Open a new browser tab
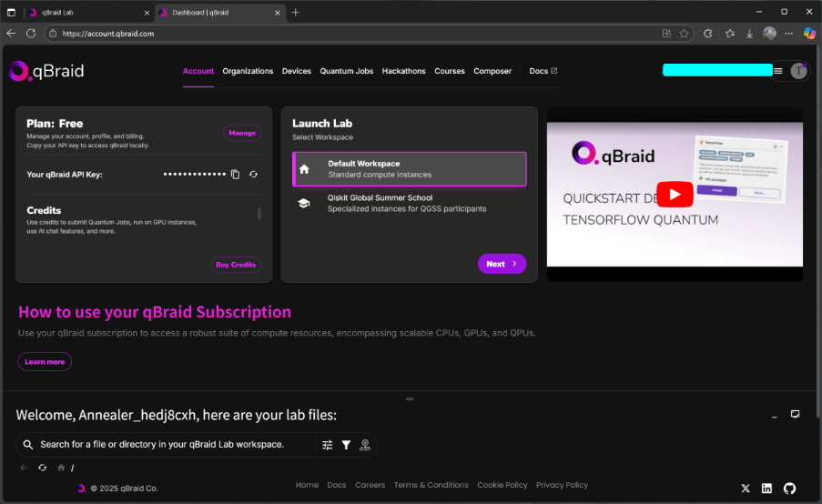This screenshot has width=822, height=504. (296, 13)
